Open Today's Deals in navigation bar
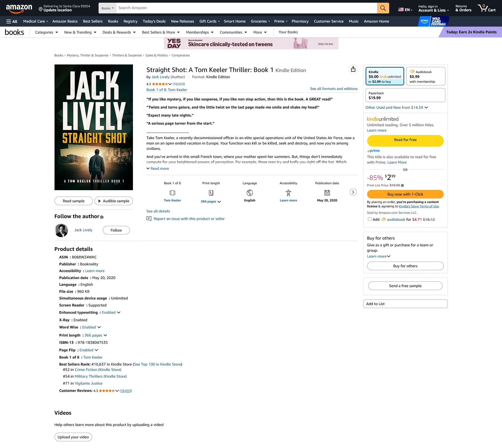 (154, 21)
